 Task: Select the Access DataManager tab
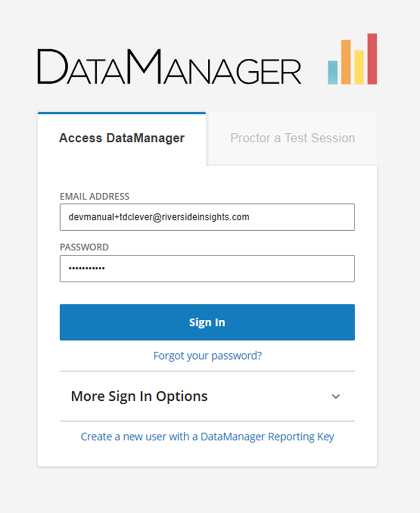(122, 138)
